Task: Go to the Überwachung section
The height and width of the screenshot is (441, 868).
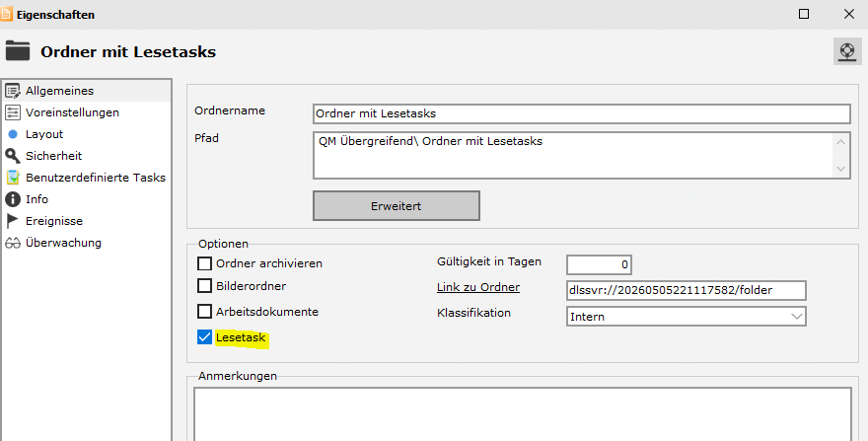Action: tap(87, 243)
